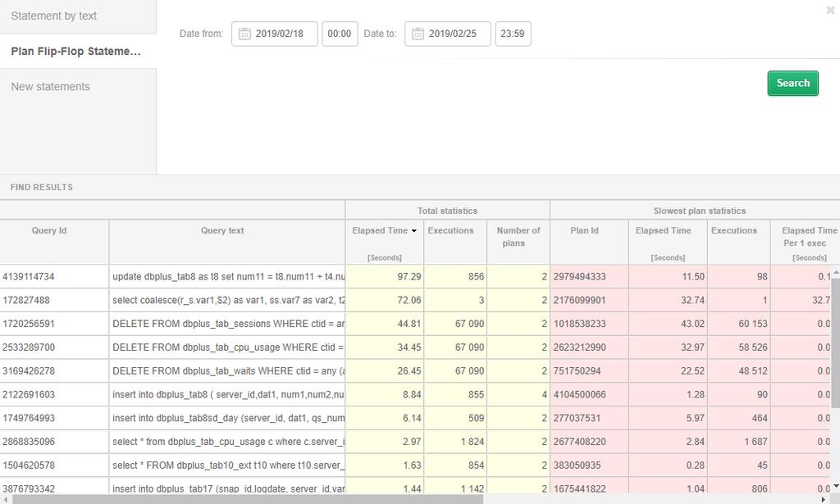The height and width of the screenshot is (504, 840).
Task: Click the horizontal scrollbar left arrow
Action: click(4, 499)
